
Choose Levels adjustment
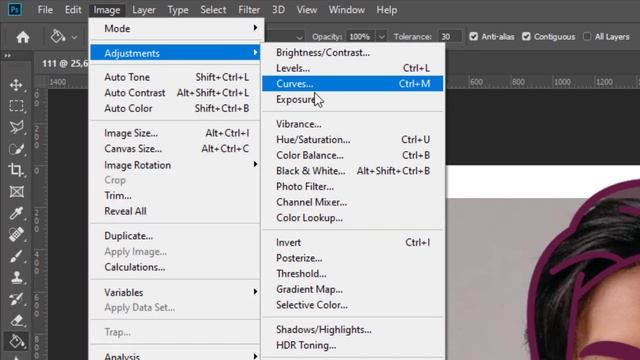pos(353,68)
